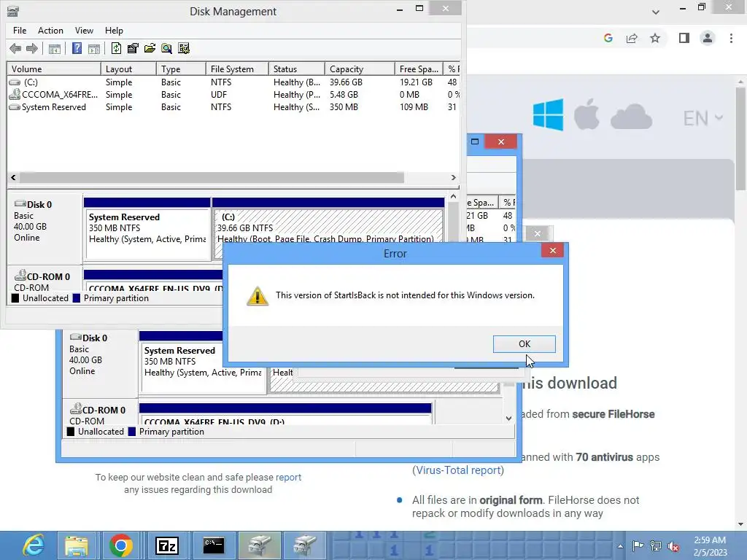747x560 pixels.
Task: Click the volume list scroll-right arrow
Action: pos(454,178)
